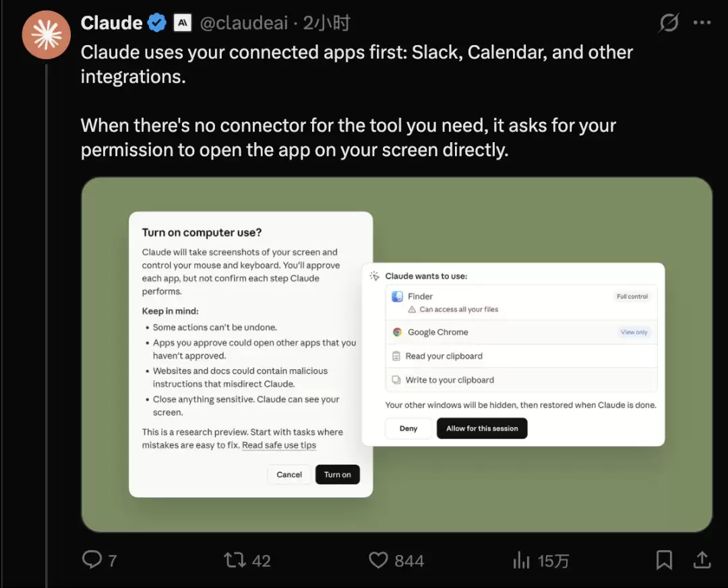Image resolution: width=728 pixels, height=588 pixels.
Task: Click the Claude profile avatar
Action: point(47,35)
